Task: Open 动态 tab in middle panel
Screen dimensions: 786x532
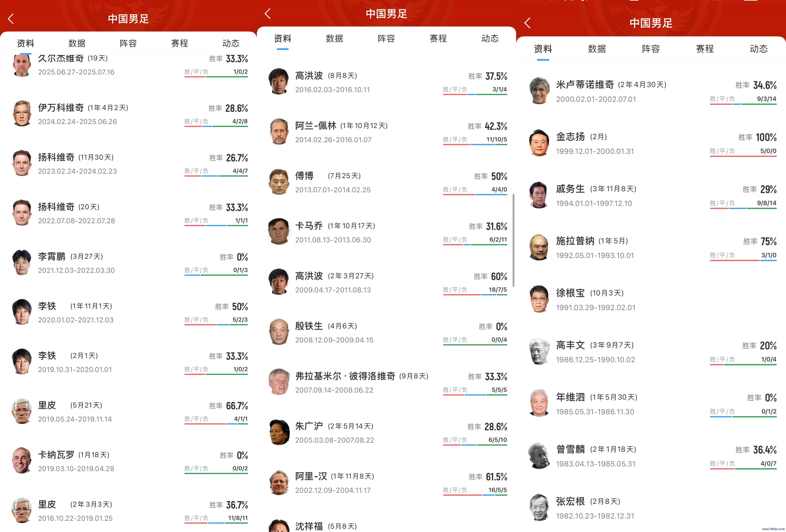Action: pos(490,38)
